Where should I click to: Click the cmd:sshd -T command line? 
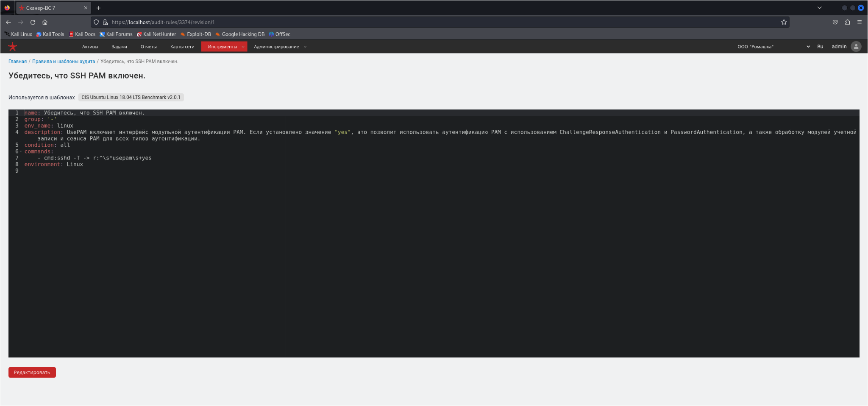95,158
